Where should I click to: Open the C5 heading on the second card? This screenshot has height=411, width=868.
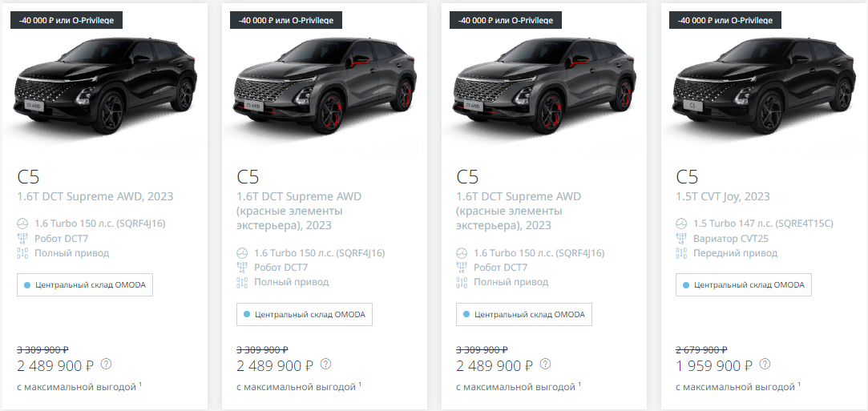point(248,176)
